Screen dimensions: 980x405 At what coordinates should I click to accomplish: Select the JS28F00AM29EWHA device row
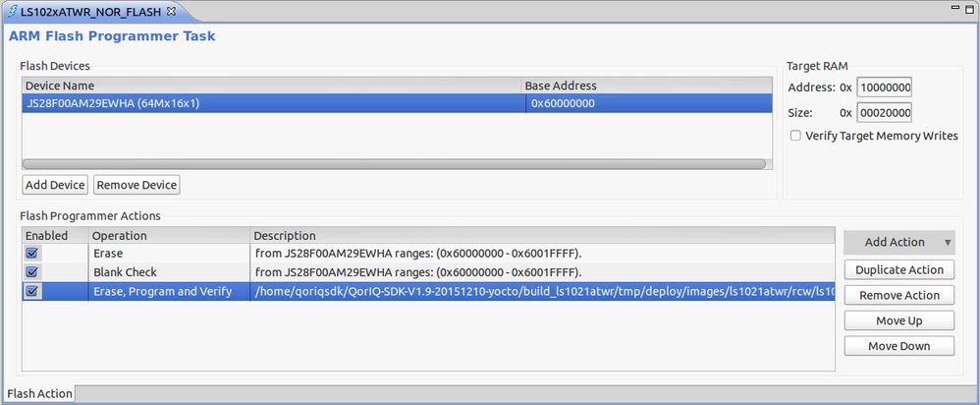pos(265,103)
